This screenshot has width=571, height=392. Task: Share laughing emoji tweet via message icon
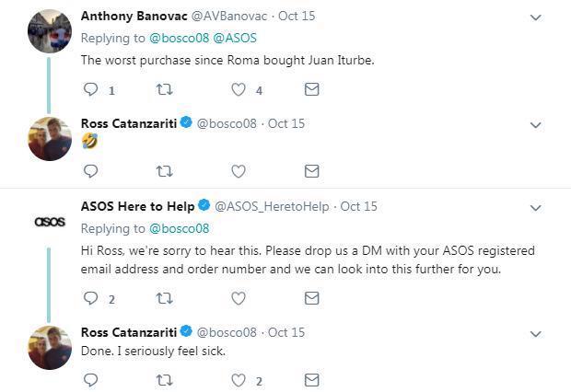click(311, 171)
